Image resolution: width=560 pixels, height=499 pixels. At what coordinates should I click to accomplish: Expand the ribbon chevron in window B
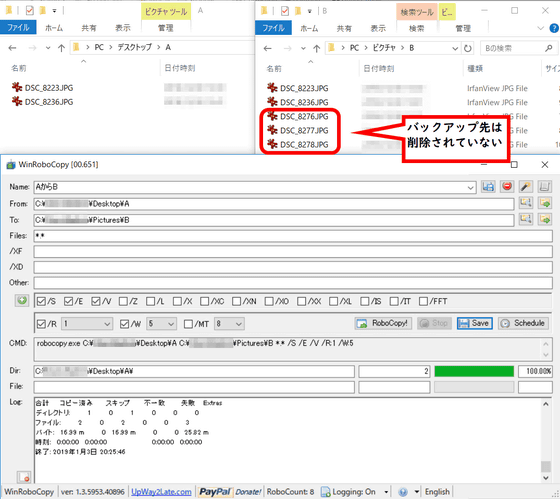coord(540,28)
